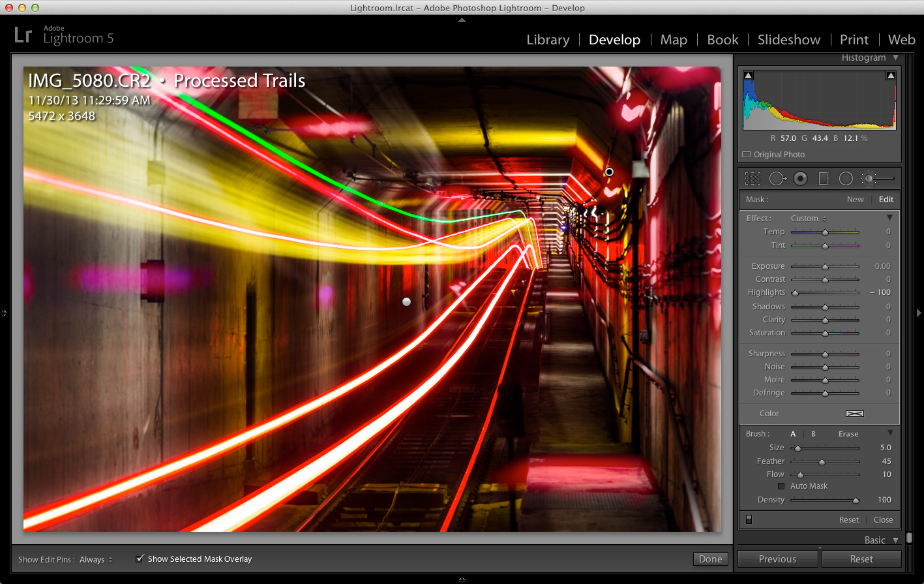924x584 pixels.
Task: Toggle shadow clipping indicator in histogram
Action: [749, 76]
